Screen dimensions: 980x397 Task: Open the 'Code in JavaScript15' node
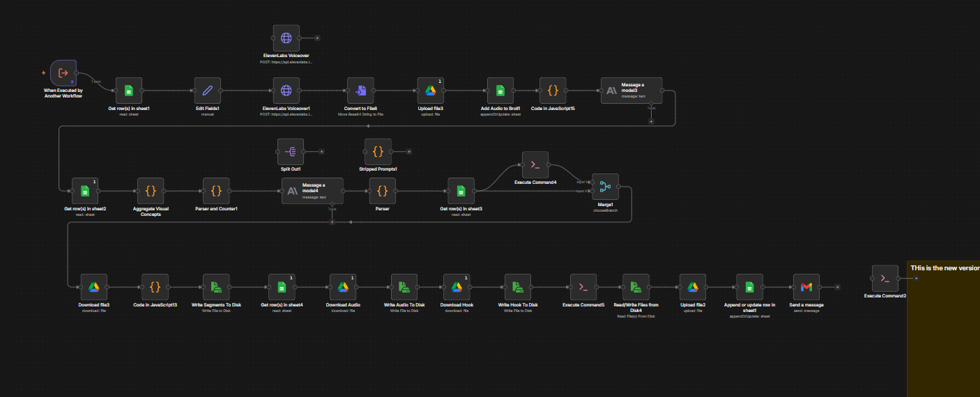pyautogui.click(x=553, y=91)
